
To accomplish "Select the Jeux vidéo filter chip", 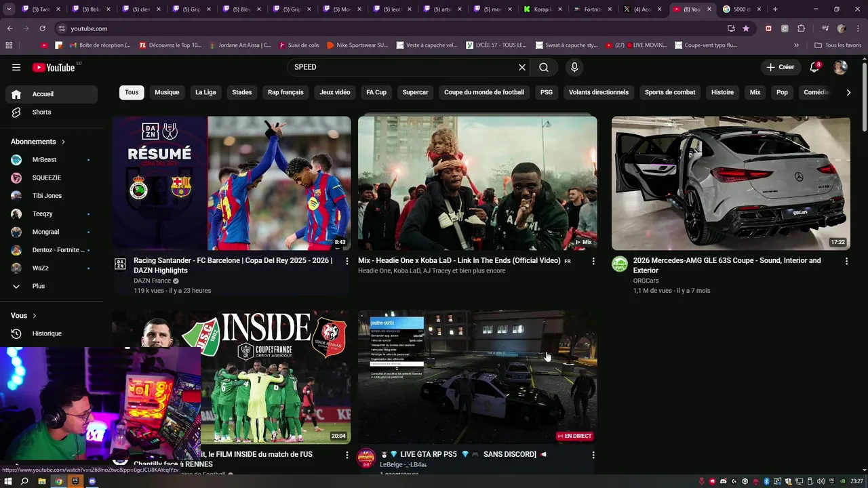I will (335, 92).
